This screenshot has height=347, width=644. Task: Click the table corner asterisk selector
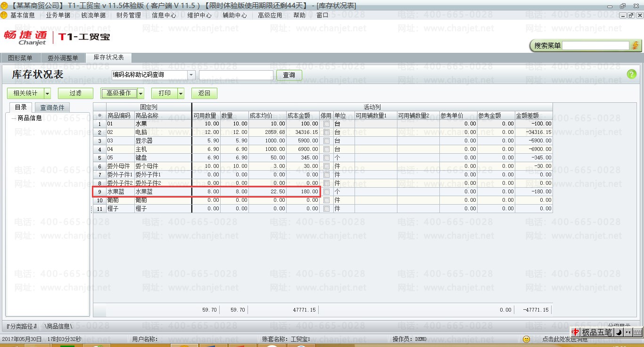(x=99, y=115)
